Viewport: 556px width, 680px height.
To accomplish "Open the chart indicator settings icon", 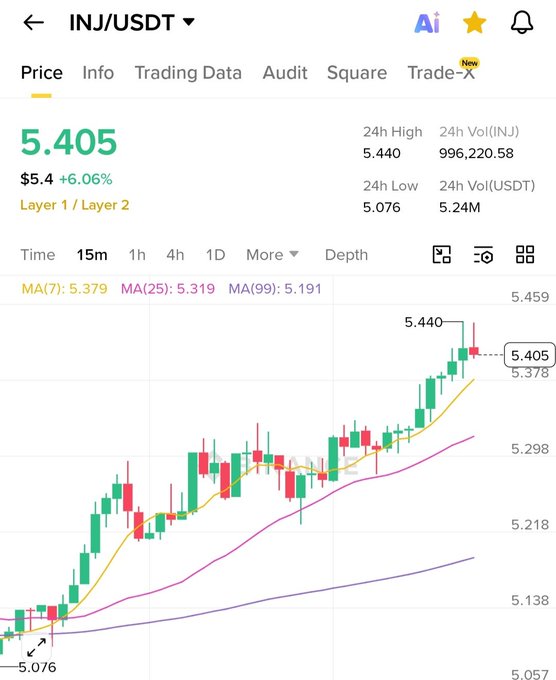I will pyautogui.click(x=483, y=254).
